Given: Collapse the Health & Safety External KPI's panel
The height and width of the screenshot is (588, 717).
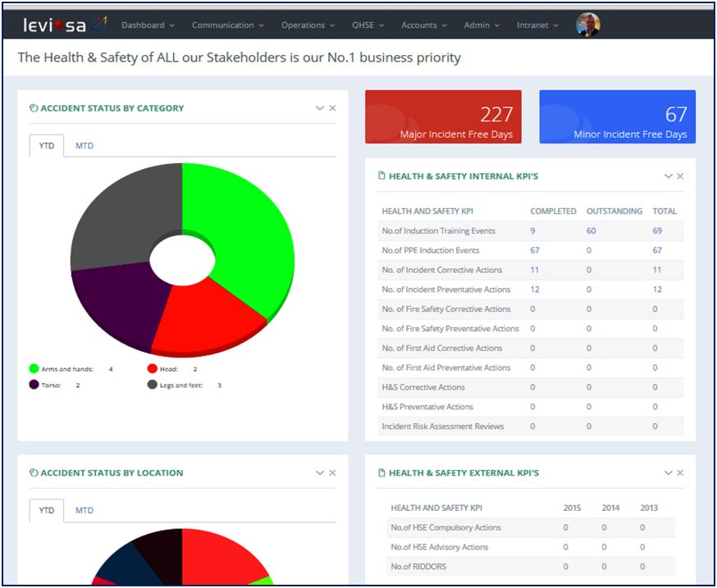Looking at the screenshot, I should [668, 473].
